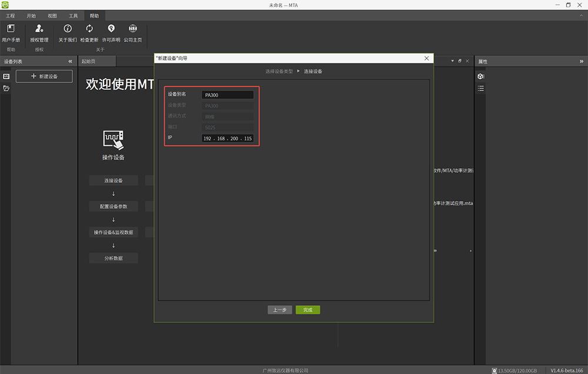The height and width of the screenshot is (374, 588).
Task: Click the green 完成 finish button
Action: tap(308, 310)
